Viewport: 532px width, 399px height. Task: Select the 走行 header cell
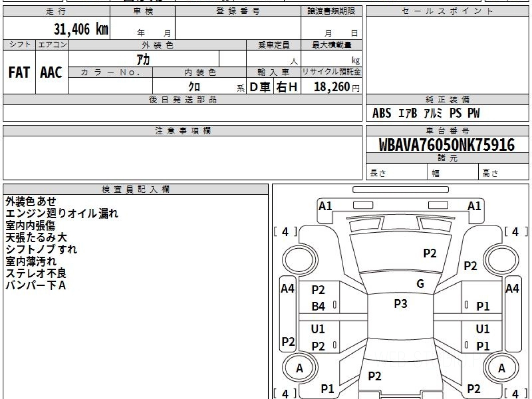(x=56, y=12)
